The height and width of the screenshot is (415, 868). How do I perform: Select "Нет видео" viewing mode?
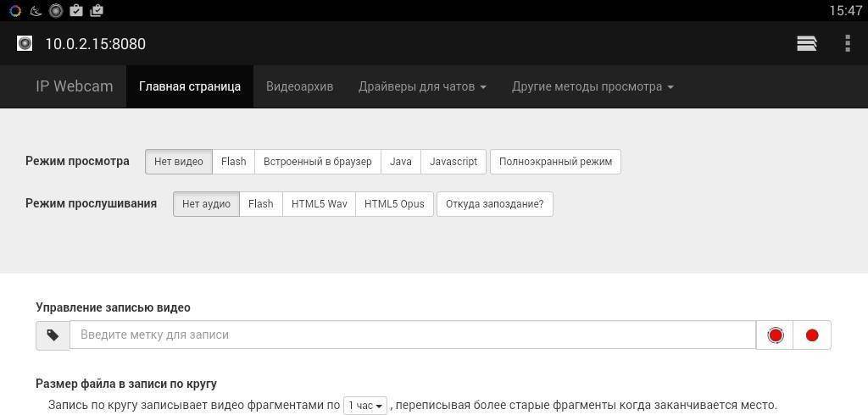coord(178,162)
